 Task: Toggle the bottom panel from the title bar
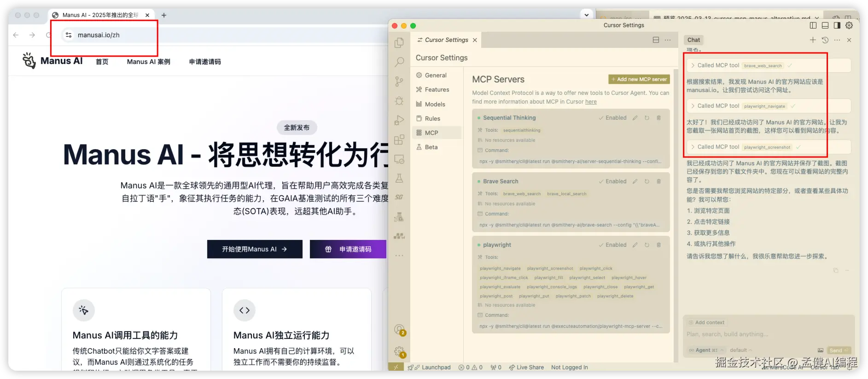[x=825, y=25]
